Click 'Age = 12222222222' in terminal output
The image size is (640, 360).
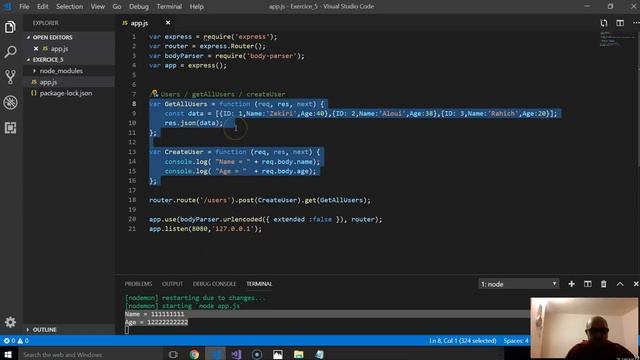coord(156,322)
